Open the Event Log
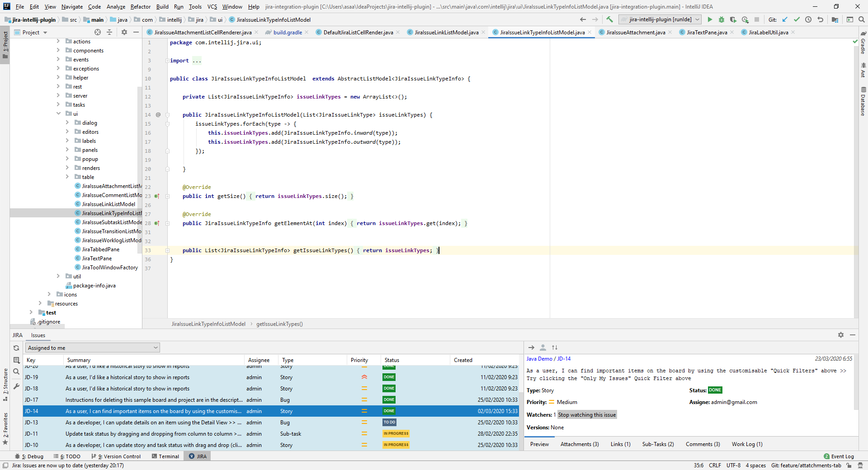The width and height of the screenshot is (868, 470). point(839,456)
